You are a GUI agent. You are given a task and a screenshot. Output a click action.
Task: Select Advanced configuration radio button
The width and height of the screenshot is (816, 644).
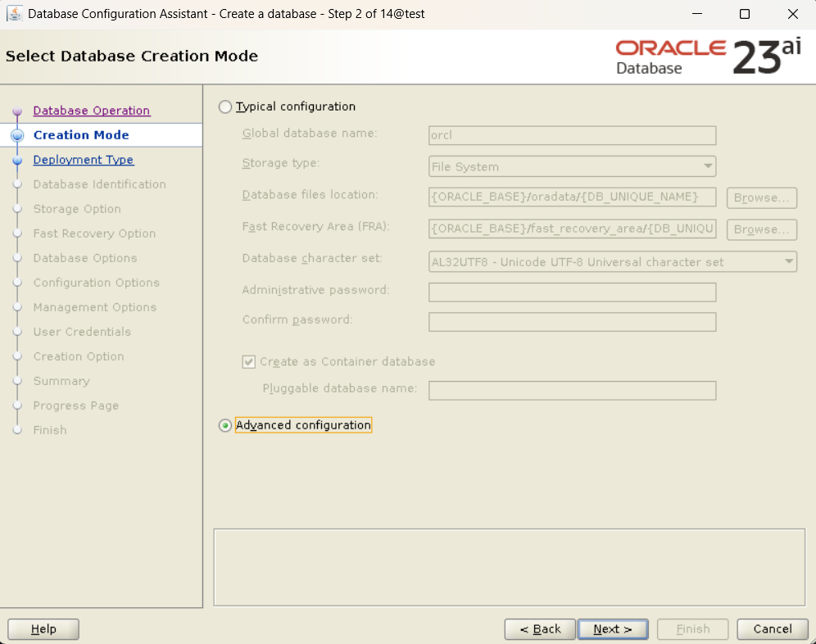click(x=224, y=425)
